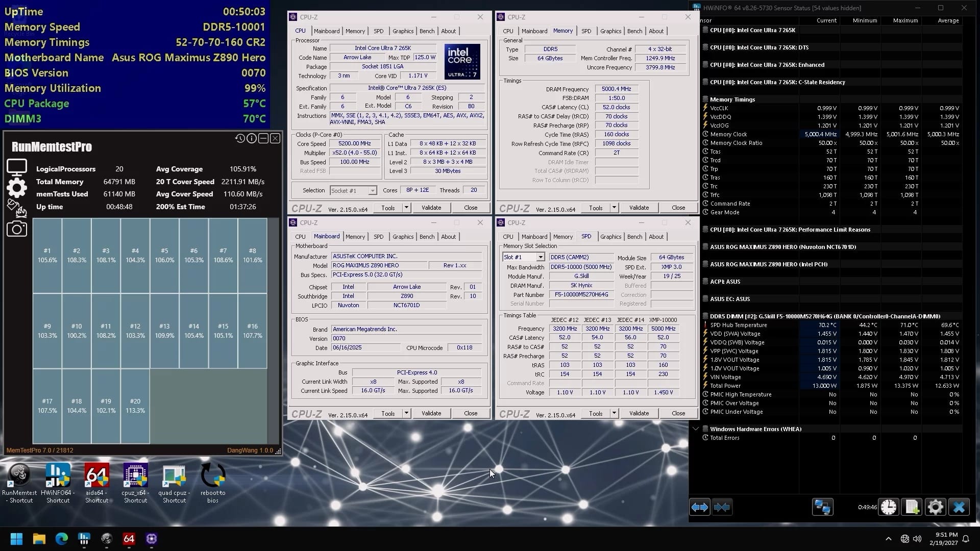This screenshot has height=551, width=980.
Task: Select the monitor icon in RunMemtestPro sidebar
Action: [x=17, y=166]
